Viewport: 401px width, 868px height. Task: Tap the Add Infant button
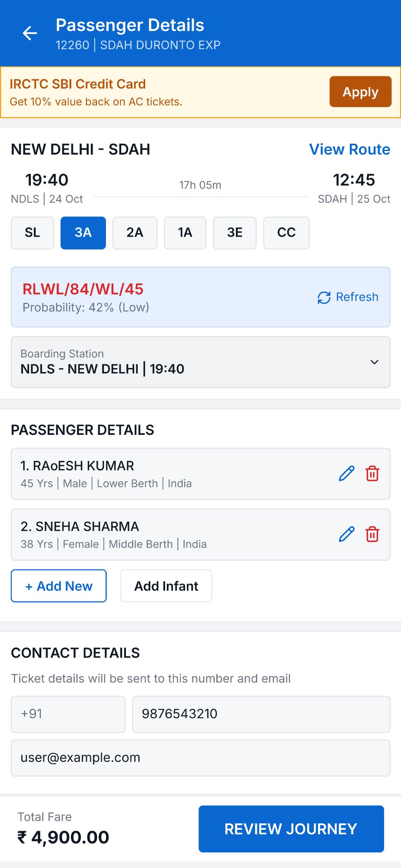[166, 586]
